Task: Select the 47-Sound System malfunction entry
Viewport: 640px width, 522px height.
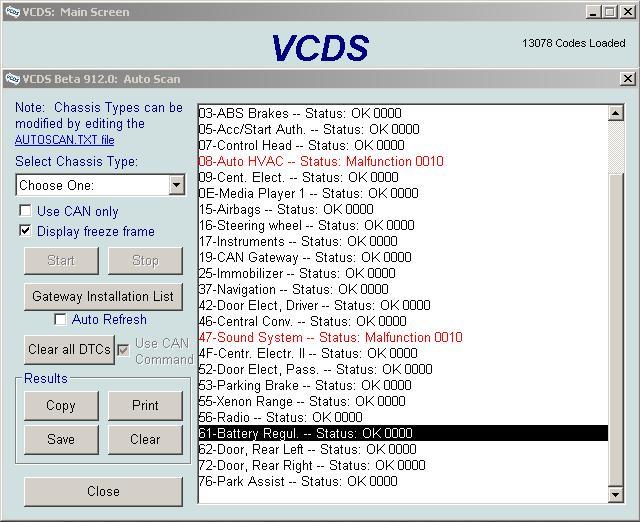Action: point(330,337)
